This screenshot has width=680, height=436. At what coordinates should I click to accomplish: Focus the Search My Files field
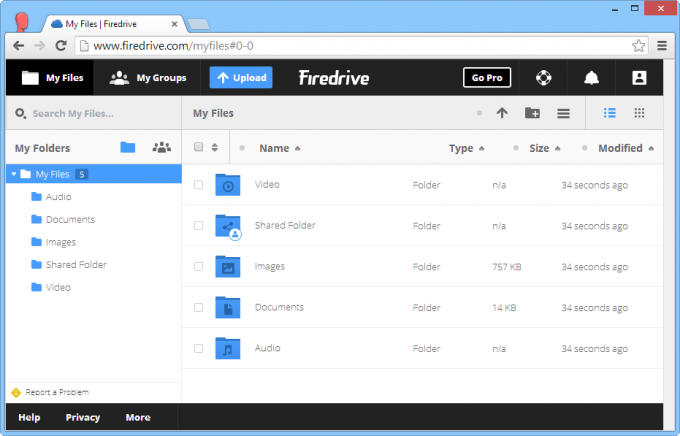(94, 114)
